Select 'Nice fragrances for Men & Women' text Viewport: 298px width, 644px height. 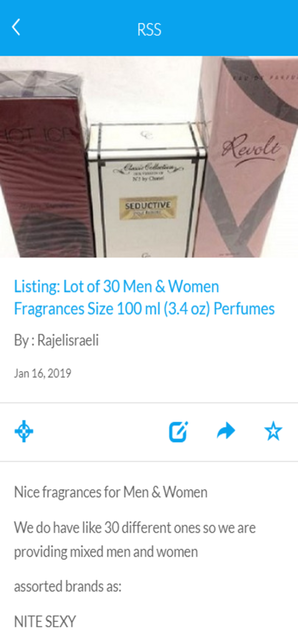click(111, 492)
